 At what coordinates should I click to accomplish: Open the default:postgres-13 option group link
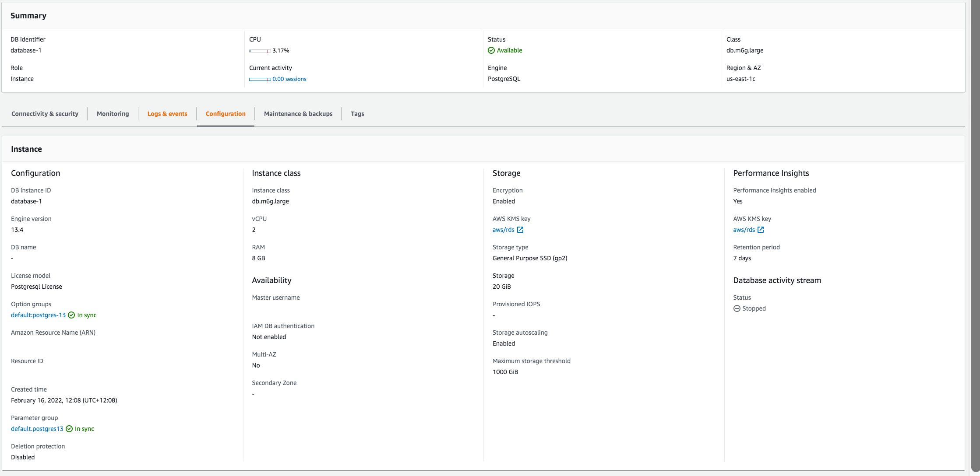pos(38,315)
